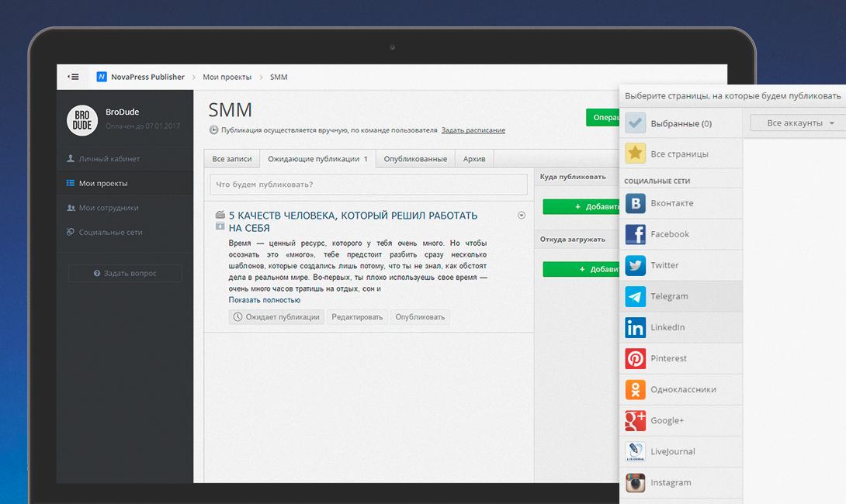Click the Задать вопрос button
Viewport: 846px width, 504px height.
click(125, 273)
